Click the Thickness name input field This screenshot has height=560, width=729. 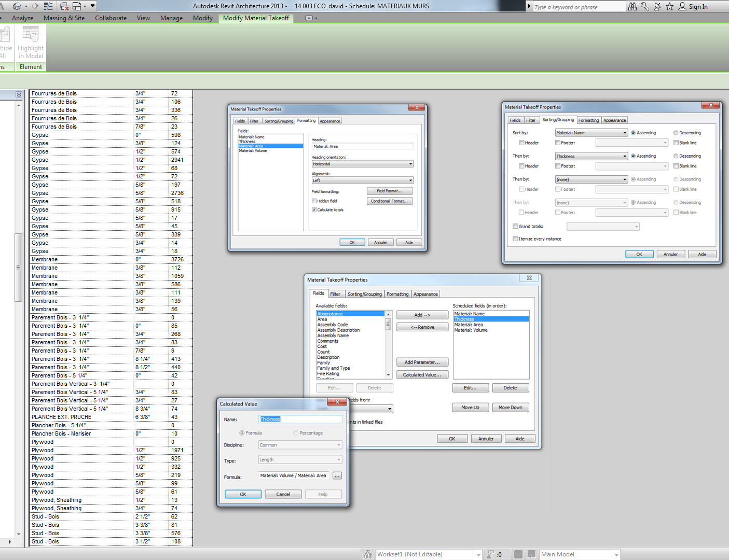300,419
